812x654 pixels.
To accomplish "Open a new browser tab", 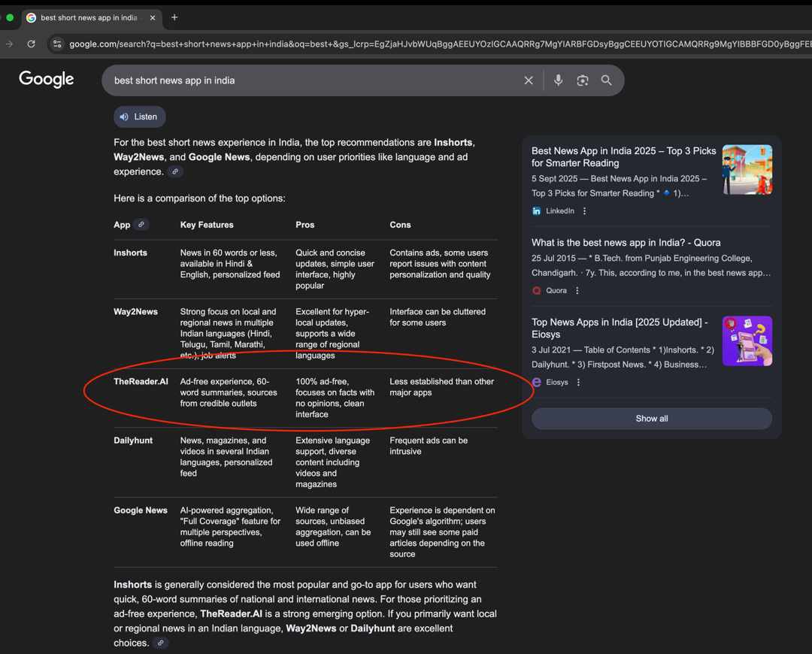I will coord(174,17).
